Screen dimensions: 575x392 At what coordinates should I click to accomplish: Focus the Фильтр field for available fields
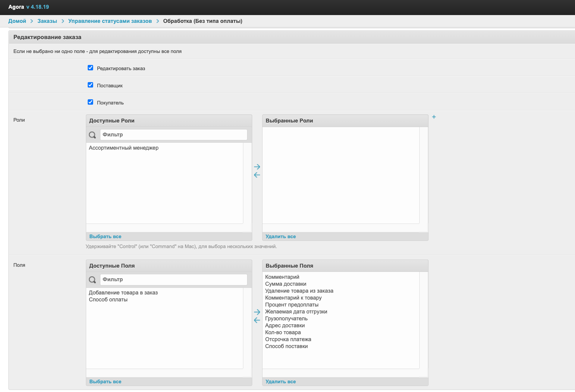[173, 279]
